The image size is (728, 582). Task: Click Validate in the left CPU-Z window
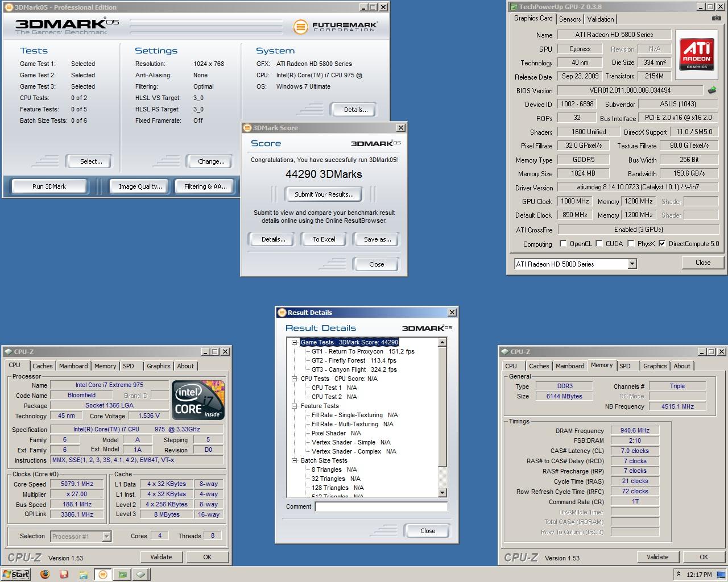click(x=161, y=557)
